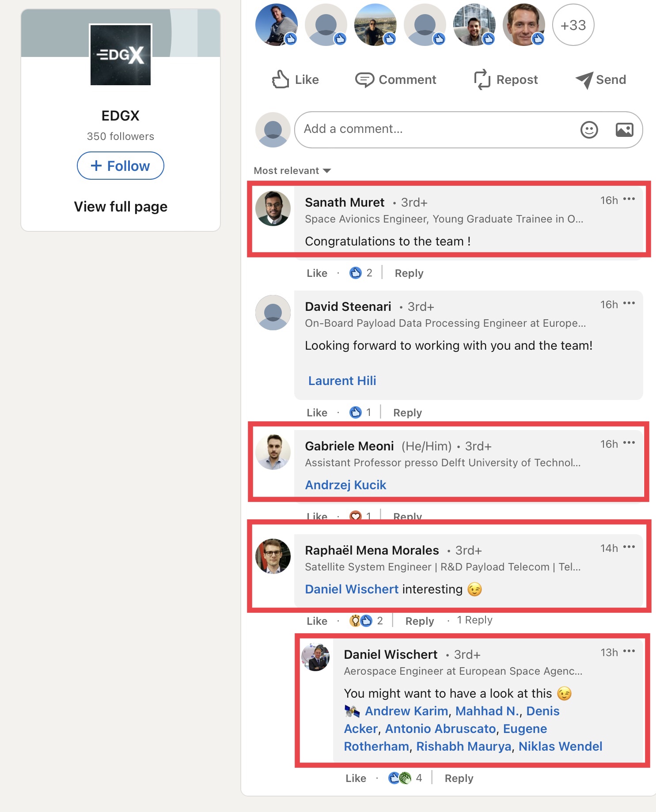This screenshot has height=812, width=656.
Task: Open options menu on Gabriele Meoni's comment
Action: pos(629,443)
